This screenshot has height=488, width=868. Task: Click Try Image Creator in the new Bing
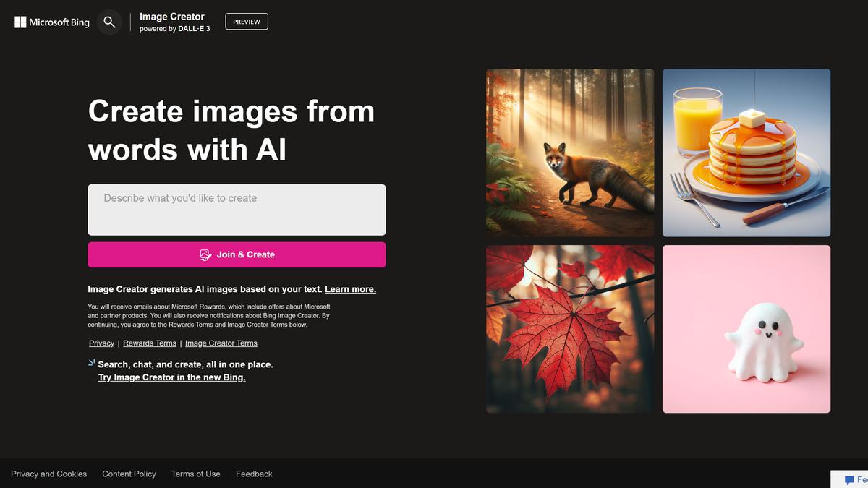coord(171,377)
